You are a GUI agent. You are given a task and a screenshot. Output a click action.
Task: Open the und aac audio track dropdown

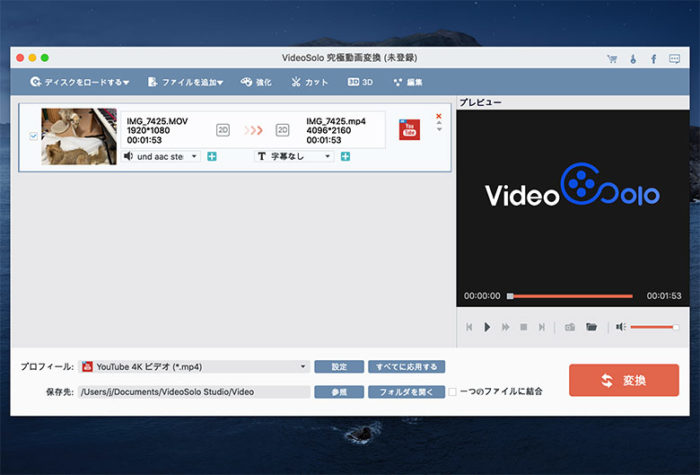pyautogui.click(x=161, y=156)
